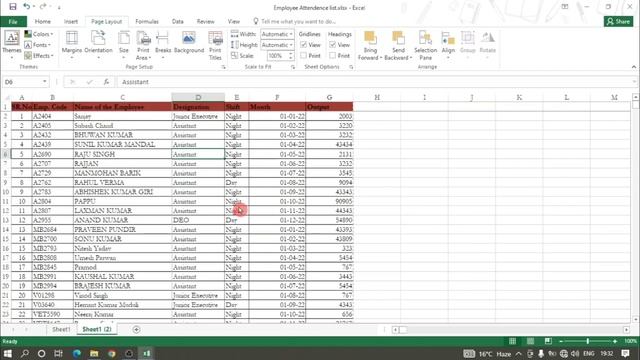This screenshot has height=360, width=640.
Task: Open the File tab
Action: pyautogui.click(x=13, y=22)
